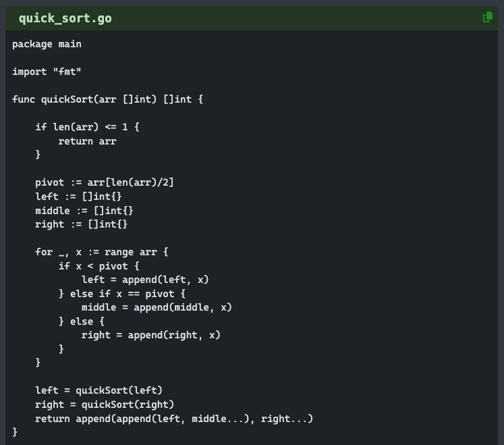Click the 'if x < pivot' condition
The width and height of the screenshot is (504, 445).
[99, 266]
